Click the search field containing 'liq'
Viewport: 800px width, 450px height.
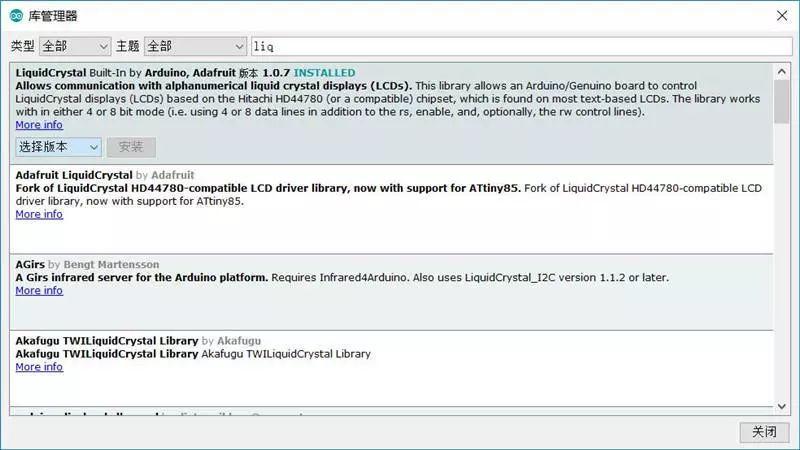point(521,46)
